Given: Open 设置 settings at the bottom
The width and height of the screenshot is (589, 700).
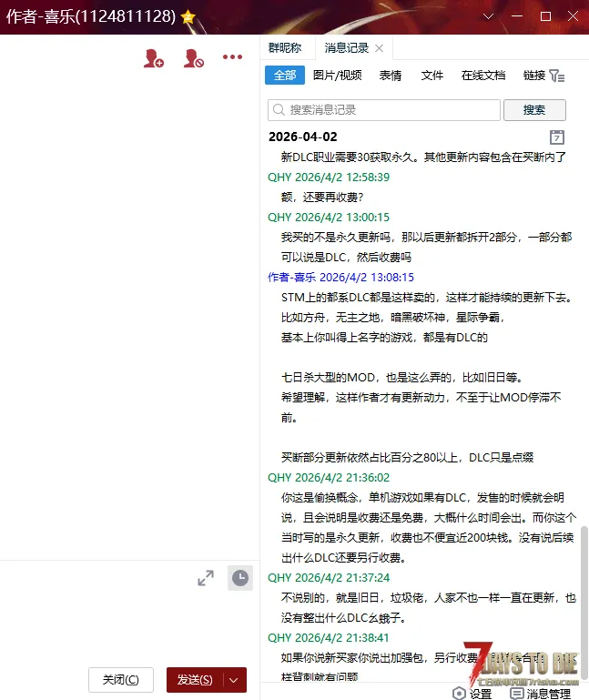Looking at the screenshot, I should point(472,693).
